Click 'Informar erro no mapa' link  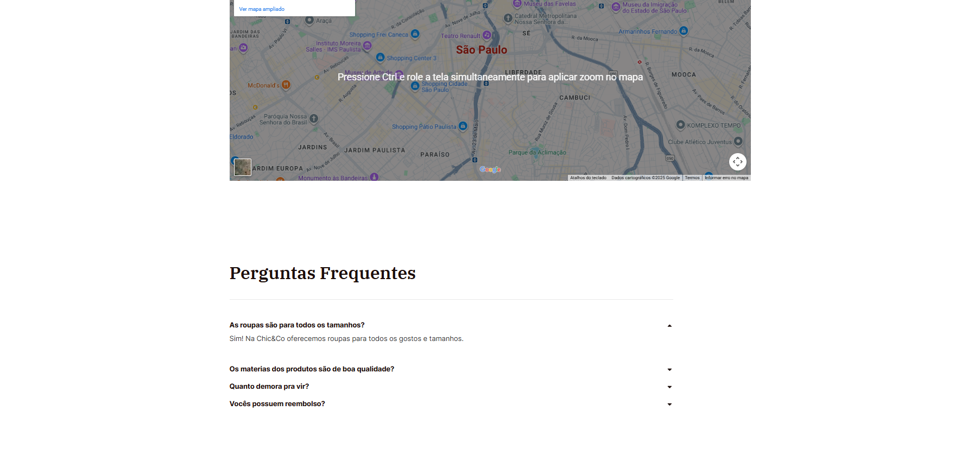coord(726,178)
